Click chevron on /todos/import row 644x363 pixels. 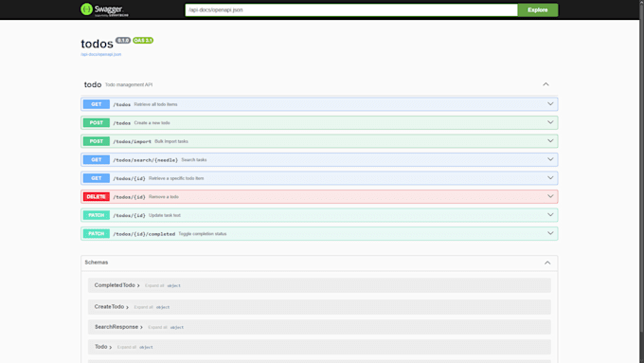pos(550,141)
